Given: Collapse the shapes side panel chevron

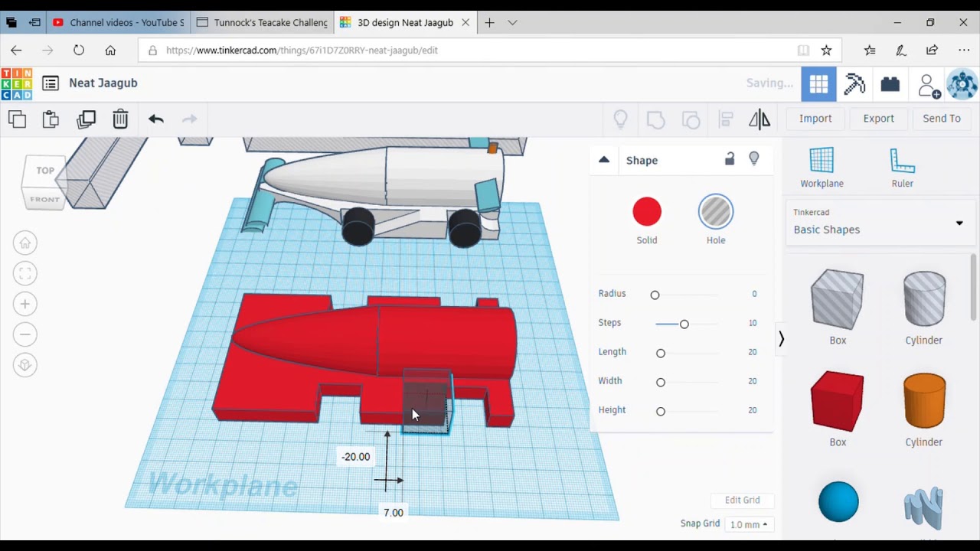Looking at the screenshot, I should [x=781, y=339].
